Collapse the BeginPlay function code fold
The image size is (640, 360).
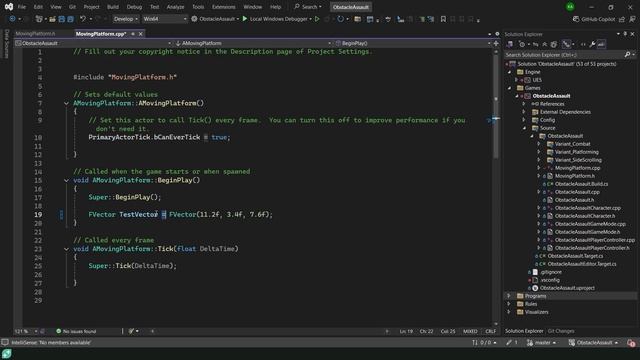coord(66,180)
